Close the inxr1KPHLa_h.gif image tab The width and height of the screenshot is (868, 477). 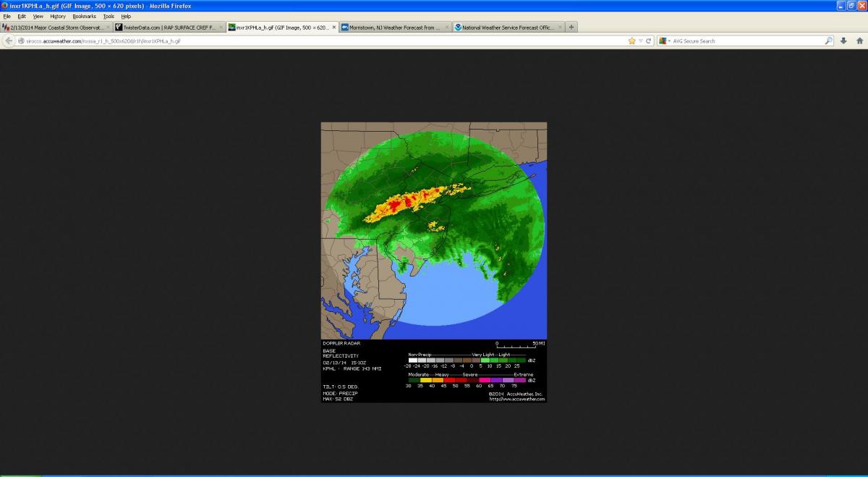tap(334, 28)
